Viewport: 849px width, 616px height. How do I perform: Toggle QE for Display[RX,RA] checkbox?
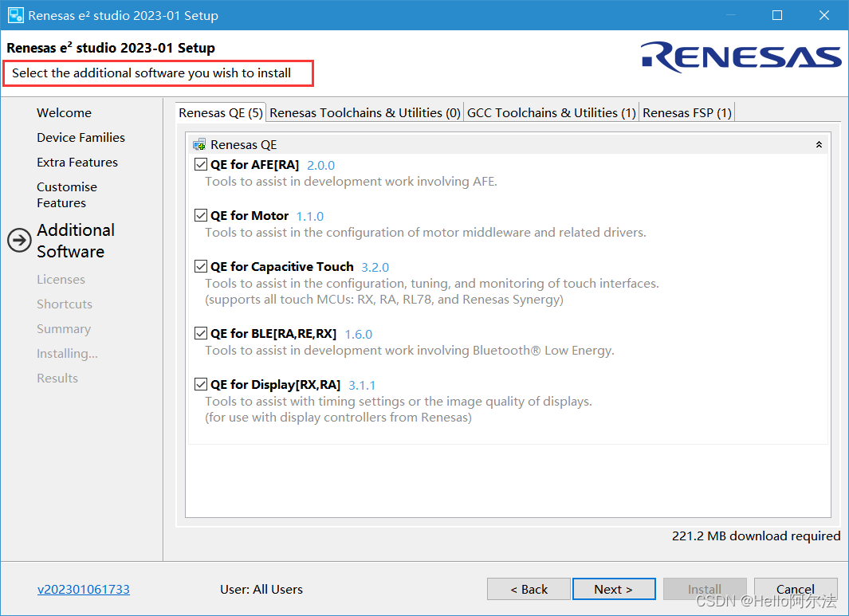tap(201, 384)
